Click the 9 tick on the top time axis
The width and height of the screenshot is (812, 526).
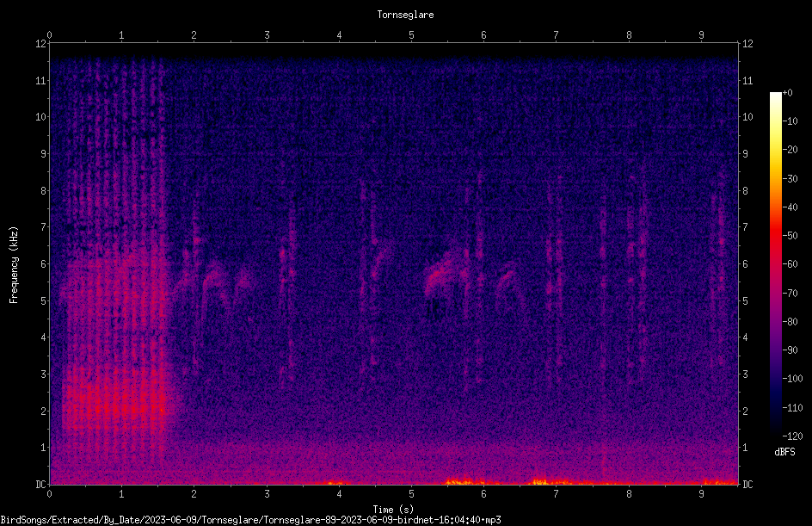click(701, 35)
